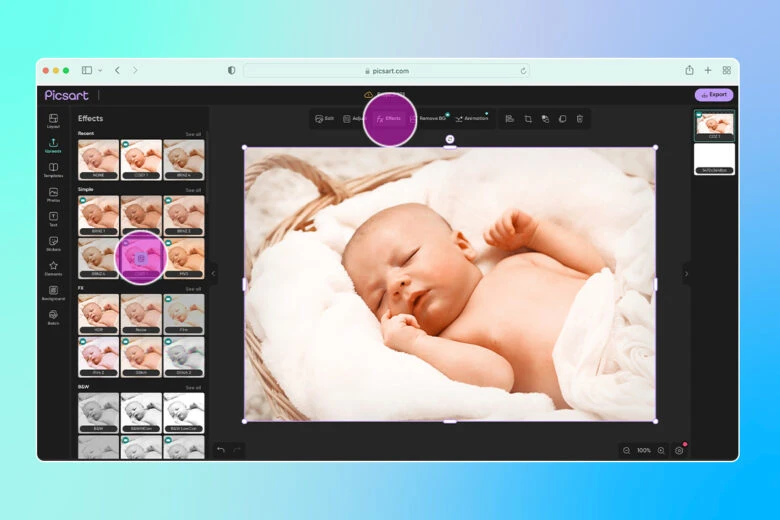The image size is (780, 520).
Task: Click the Edit tool in top toolbar
Action: (324, 119)
